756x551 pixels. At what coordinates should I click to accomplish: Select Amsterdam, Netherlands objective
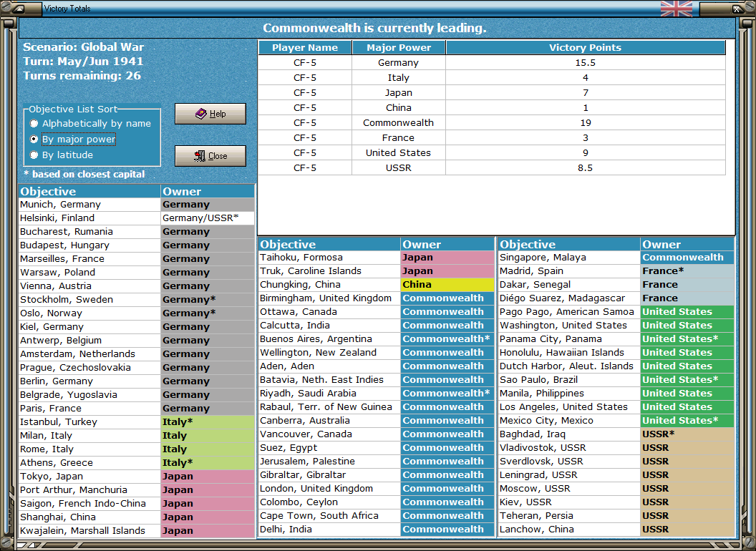(89, 353)
